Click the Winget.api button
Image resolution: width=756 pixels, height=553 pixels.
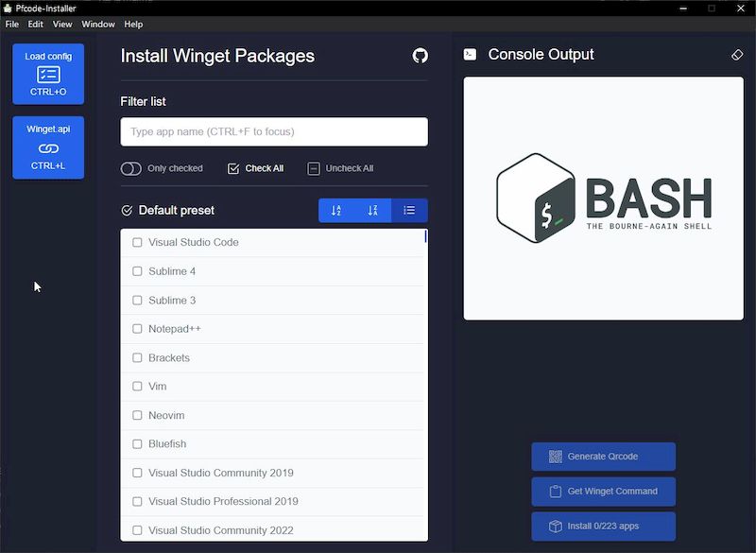(x=47, y=147)
